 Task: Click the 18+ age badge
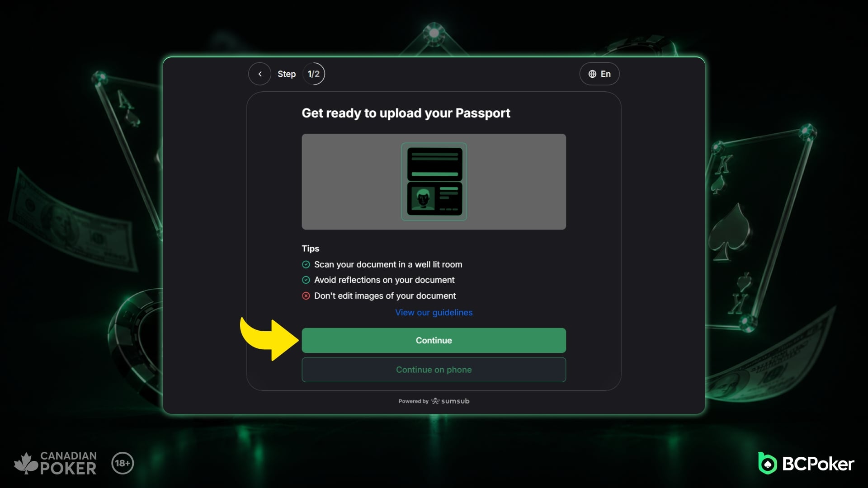pos(123,463)
